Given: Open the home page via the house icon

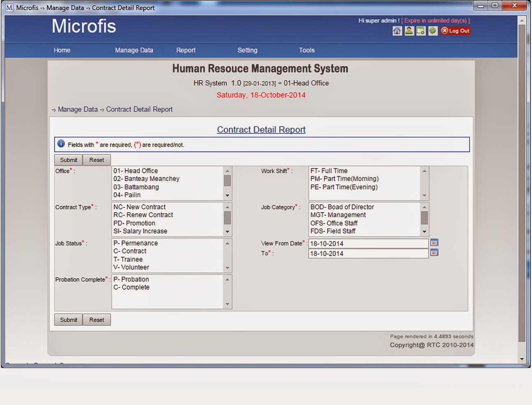Looking at the screenshot, I should [397, 30].
